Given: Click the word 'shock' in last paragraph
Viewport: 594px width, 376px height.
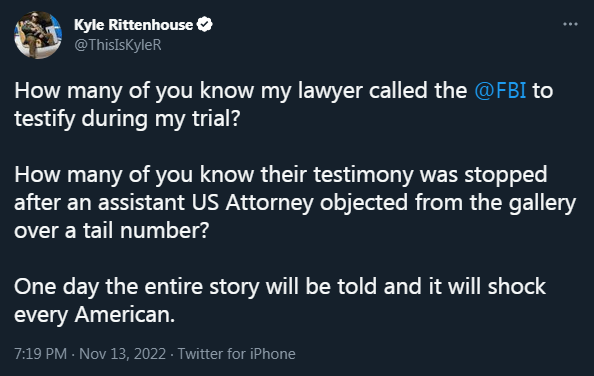Looking at the screenshot, I should (x=517, y=286).
